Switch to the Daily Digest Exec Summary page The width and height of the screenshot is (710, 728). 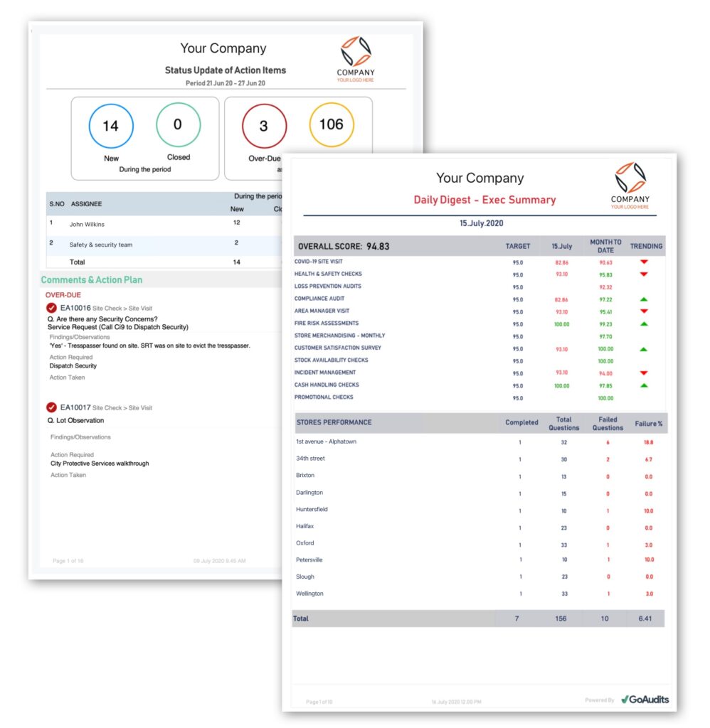point(484,199)
